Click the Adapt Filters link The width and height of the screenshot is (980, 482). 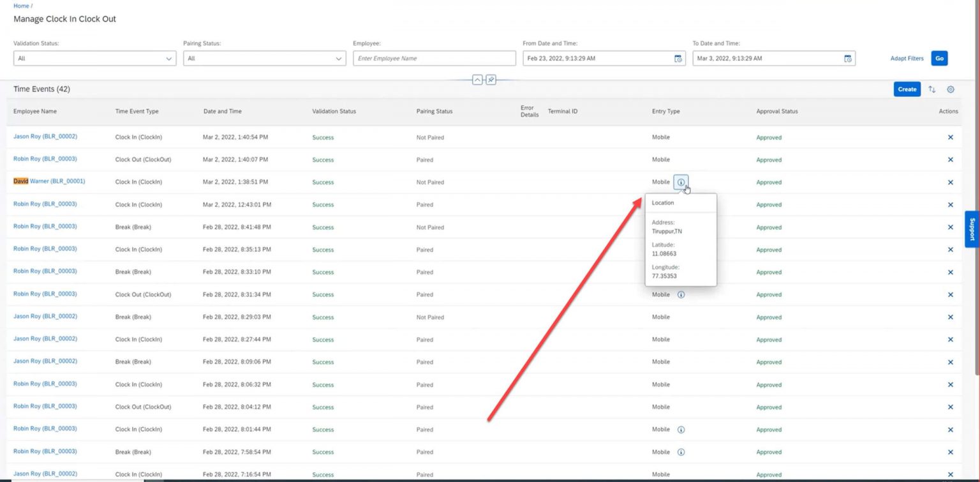click(x=907, y=58)
